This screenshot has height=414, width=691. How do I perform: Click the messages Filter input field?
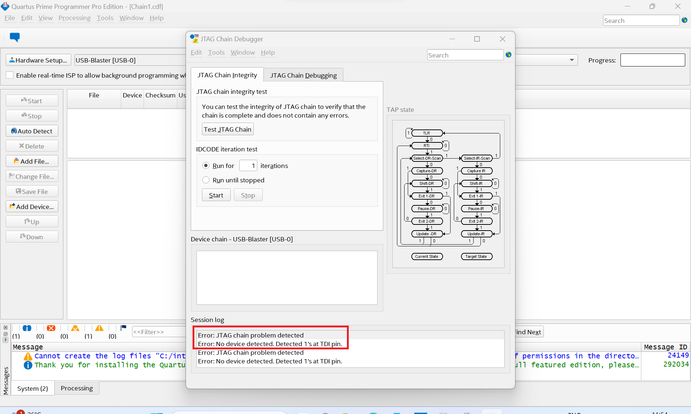[159, 332]
